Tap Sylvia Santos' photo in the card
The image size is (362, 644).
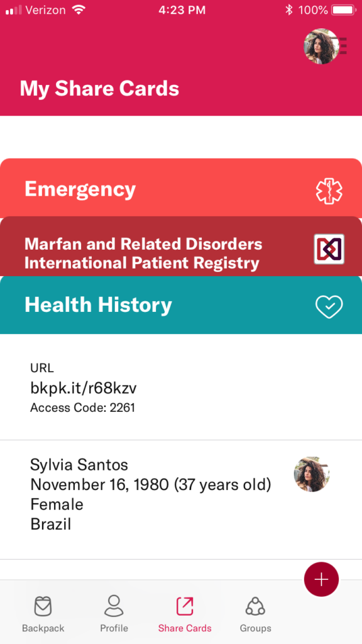click(312, 474)
